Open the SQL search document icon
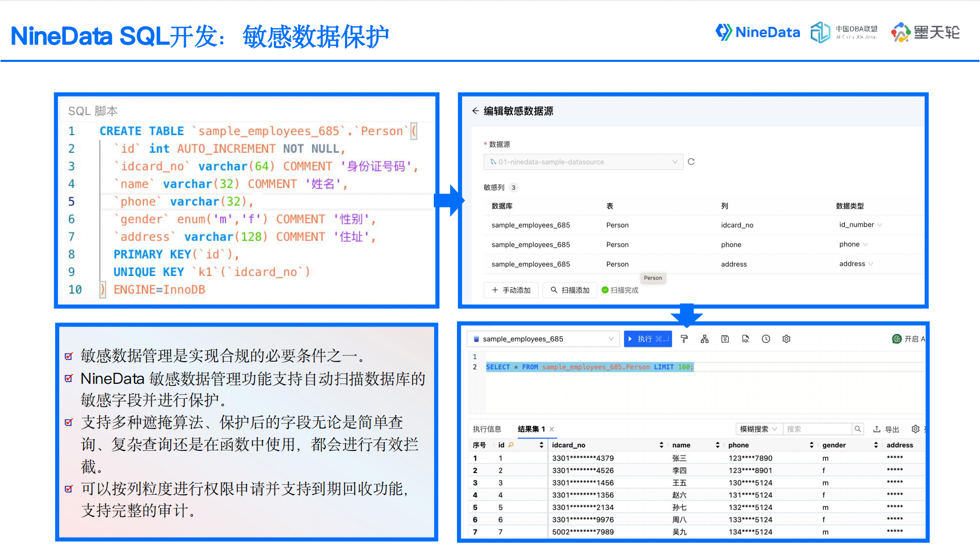 [745, 339]
